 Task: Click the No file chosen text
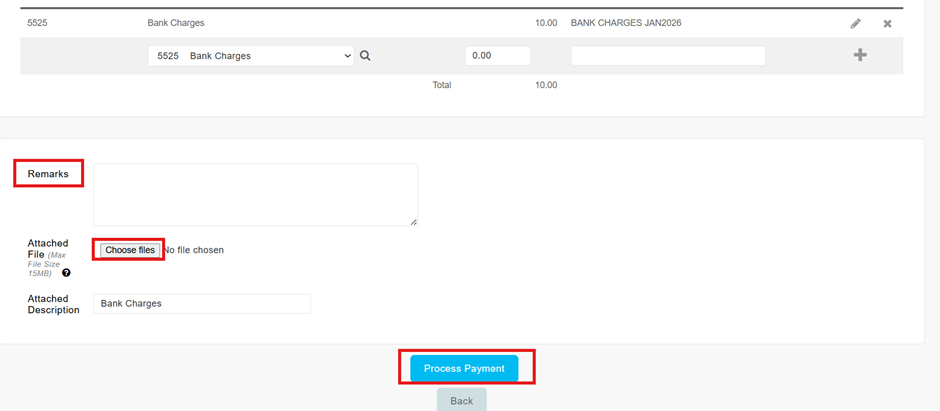(194, 250)
